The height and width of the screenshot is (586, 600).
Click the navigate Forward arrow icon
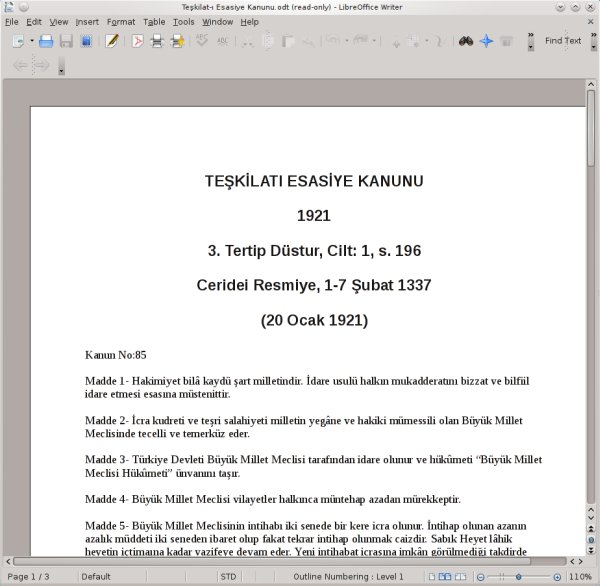(x=41, y=65)
